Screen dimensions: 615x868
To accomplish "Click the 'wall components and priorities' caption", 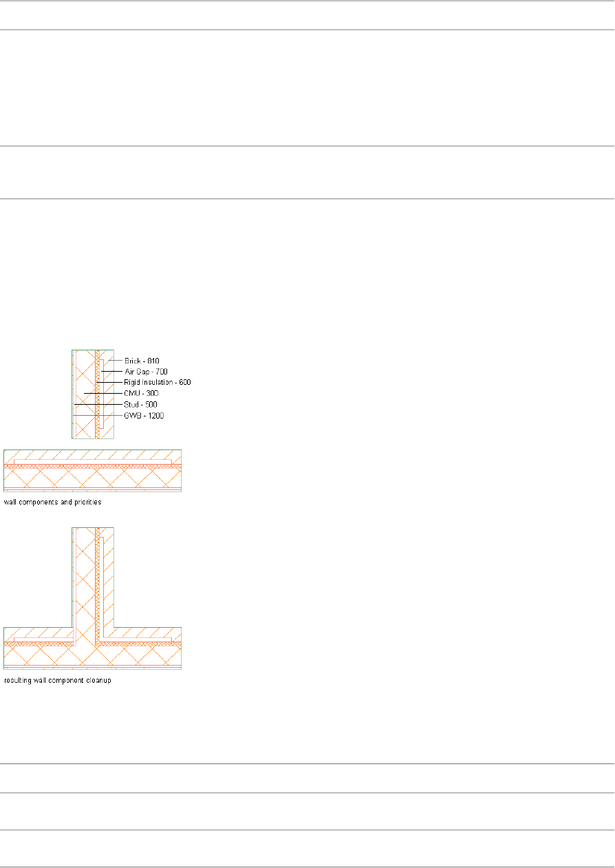I will [53, 502].
